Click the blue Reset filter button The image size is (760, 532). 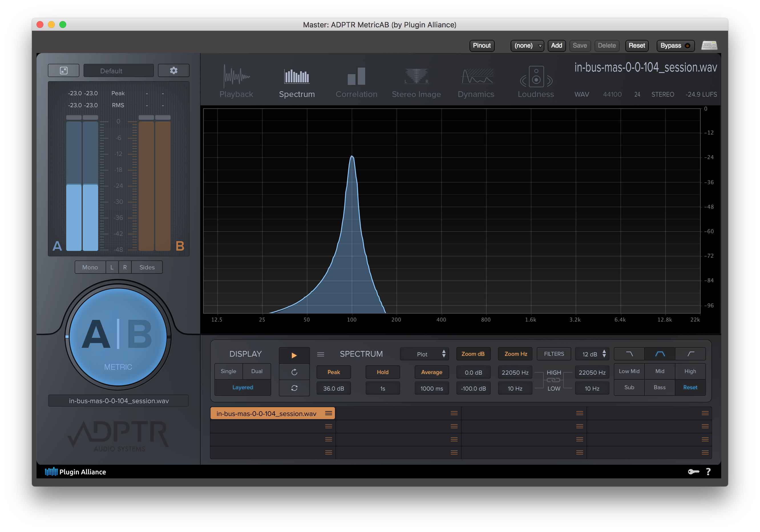(690, 387)
